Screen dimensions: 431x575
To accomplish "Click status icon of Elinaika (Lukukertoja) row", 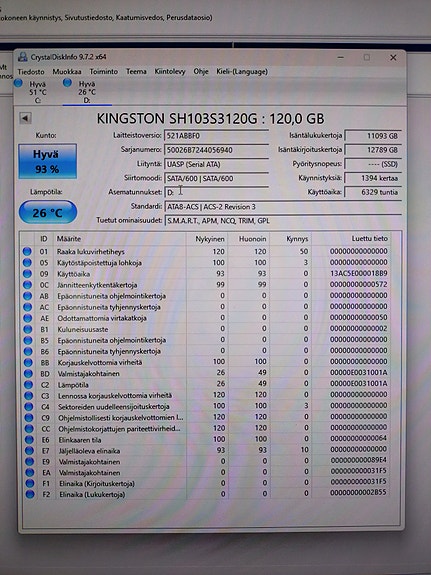I will click(x=30, y=494).
